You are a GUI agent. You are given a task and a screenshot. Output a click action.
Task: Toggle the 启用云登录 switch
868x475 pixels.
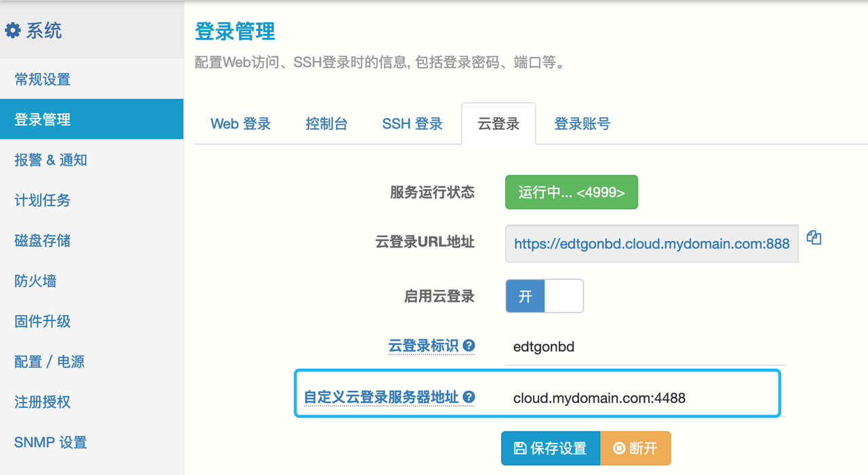coord(544,296)
